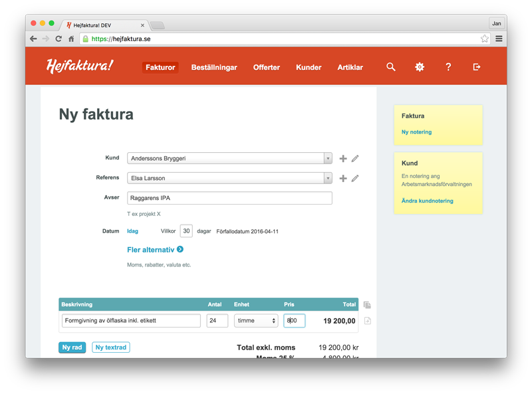Click the Ändra kundnotering link

[427, 201]
